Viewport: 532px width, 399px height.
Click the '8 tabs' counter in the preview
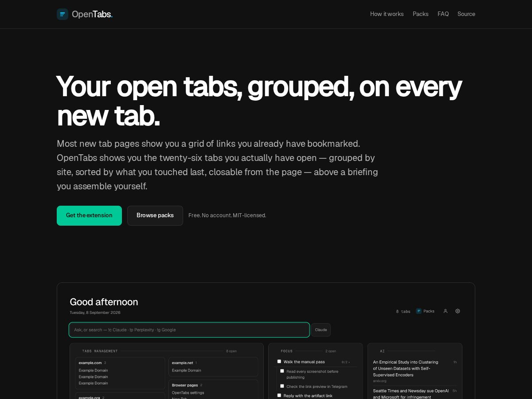403,312
